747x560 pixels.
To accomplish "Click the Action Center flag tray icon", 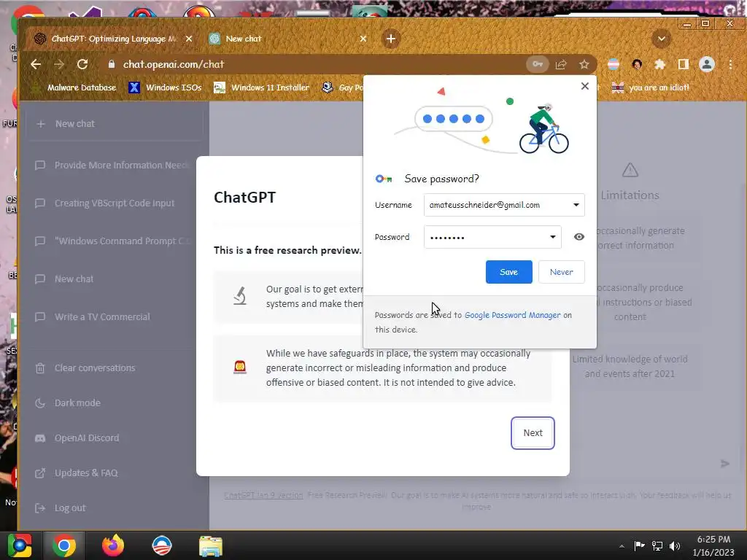I will click(639, 545).
